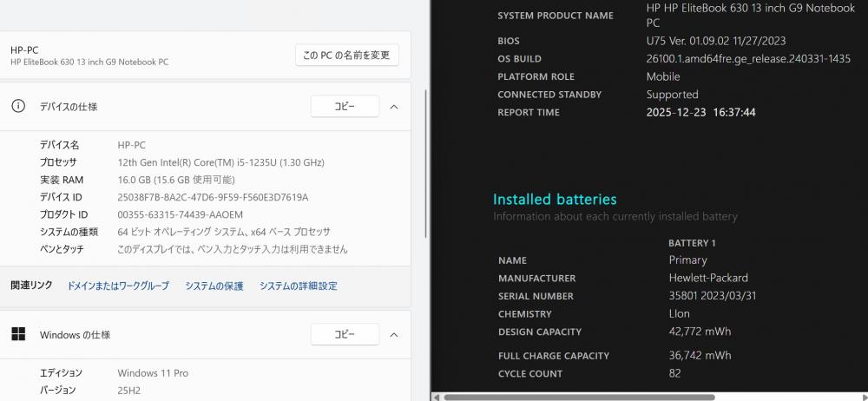Image resolution: width=868 pixels, height=401 pixels.
Task: Click the Installed batteries heading
Action: pos(555,199)
